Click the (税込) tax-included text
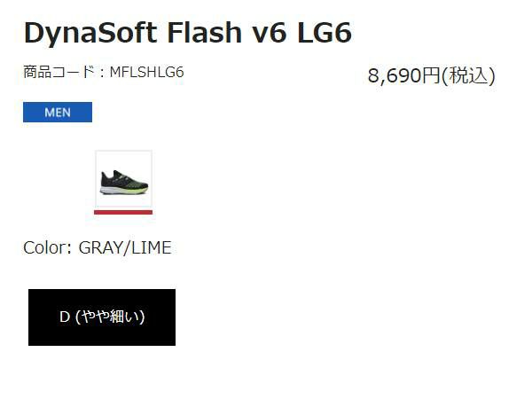 click(x=468, y=75)
